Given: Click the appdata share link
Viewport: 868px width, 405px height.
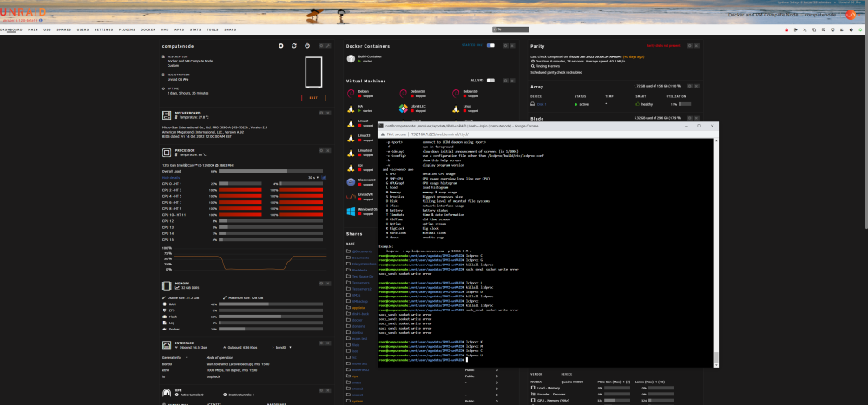Looking at the screenshot, I should pos(358,308).
